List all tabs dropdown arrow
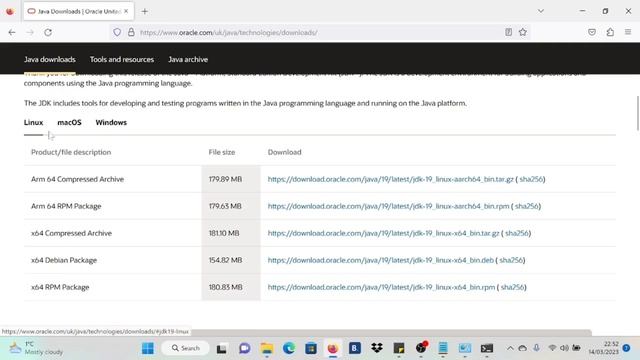640x360 pixels. [x=541, y=11]
